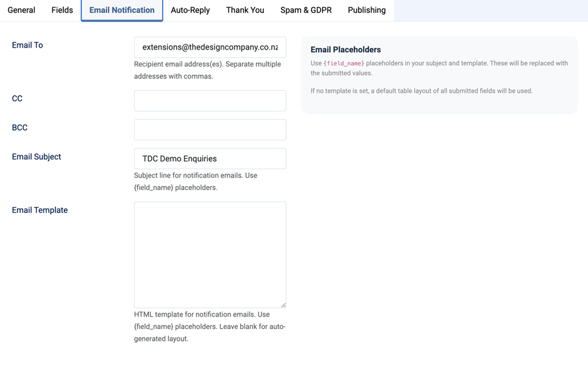588x365 pixels.
Task: Focus the CC input field
Action: (x=210, y=101)
